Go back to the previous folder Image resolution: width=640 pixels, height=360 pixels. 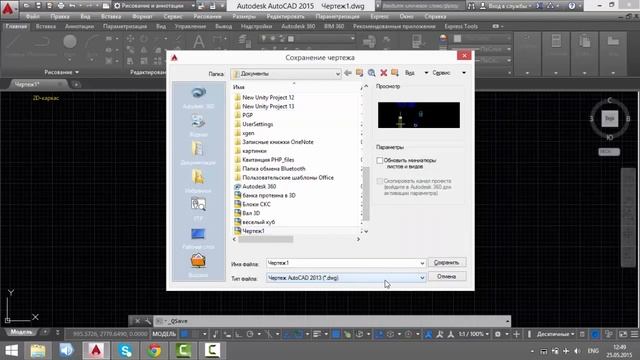(348, 73)
